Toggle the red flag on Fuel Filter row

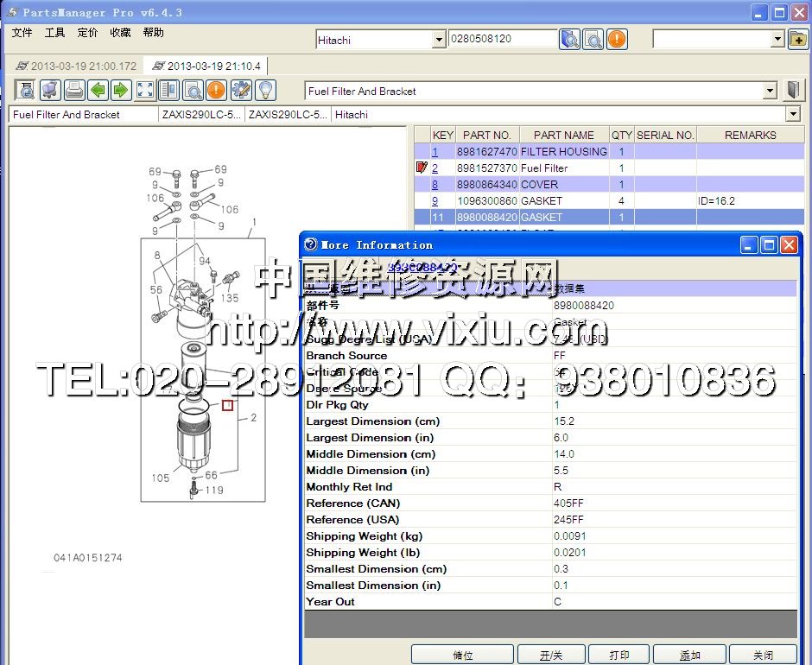point(422,168)
